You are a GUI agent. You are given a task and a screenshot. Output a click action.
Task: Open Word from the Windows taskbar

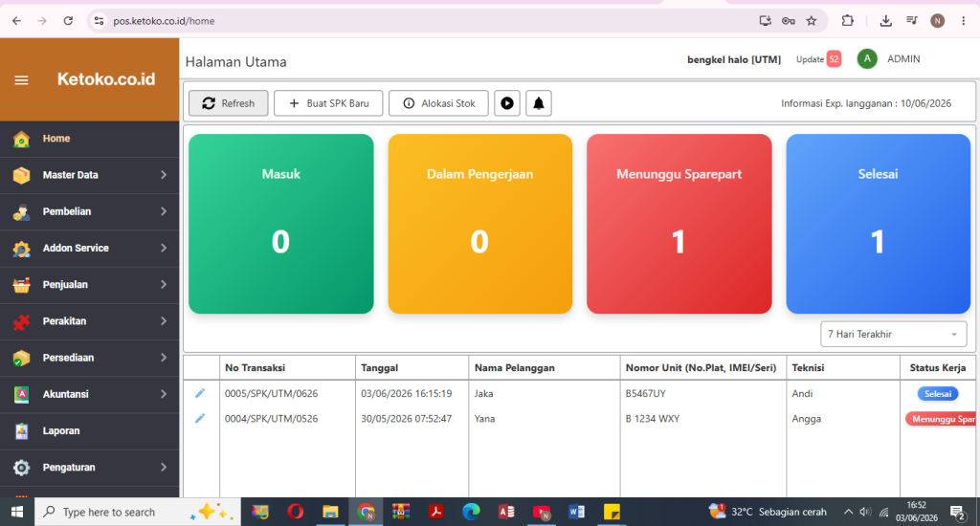coord(576,512)
